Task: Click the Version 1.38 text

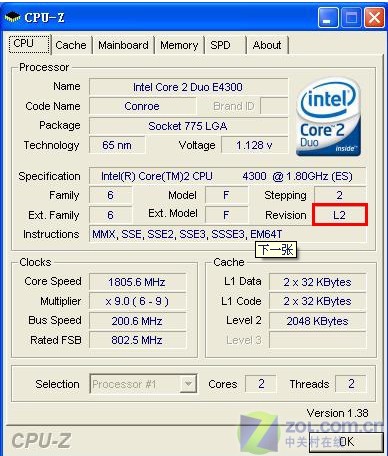Action: 337,413
